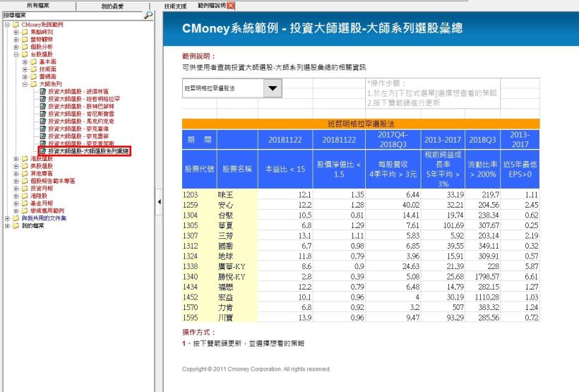579x392 pixels.
Task: Click folder icon of 盤勢觀察
Action: coord(25,40)
